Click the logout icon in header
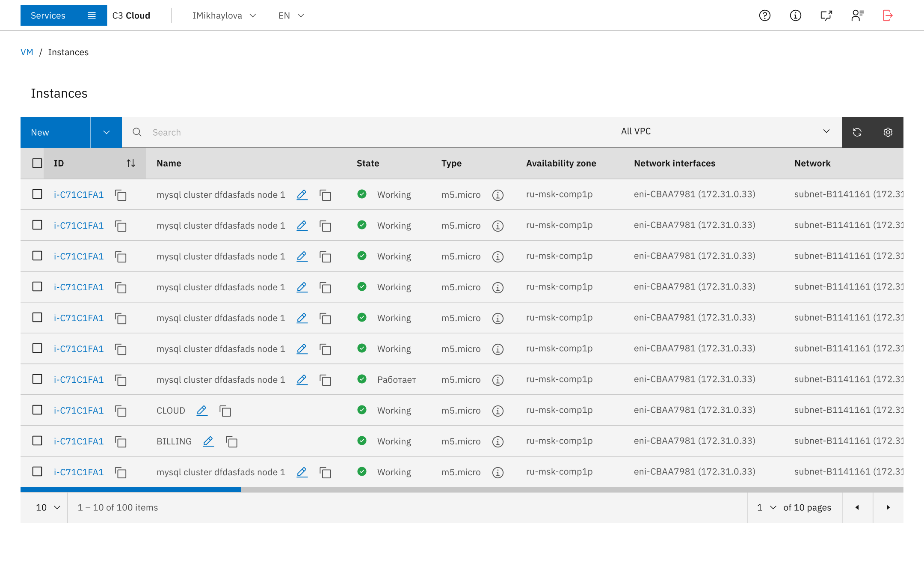Screen dimensions: 924x578 (888, 15)
